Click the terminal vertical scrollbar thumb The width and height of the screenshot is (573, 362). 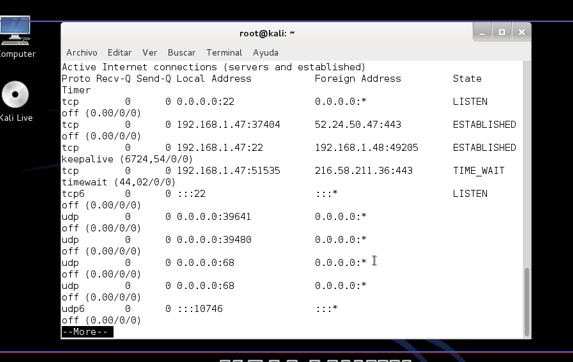(527, 302)
